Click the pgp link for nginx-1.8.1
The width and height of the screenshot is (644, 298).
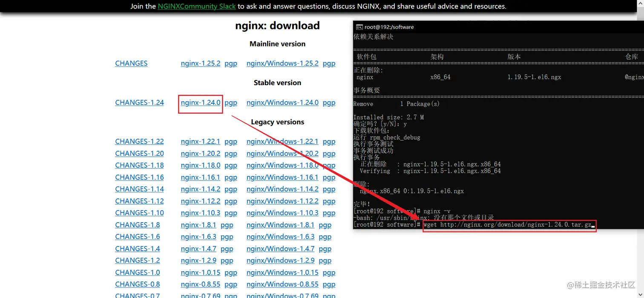(227, 224)
